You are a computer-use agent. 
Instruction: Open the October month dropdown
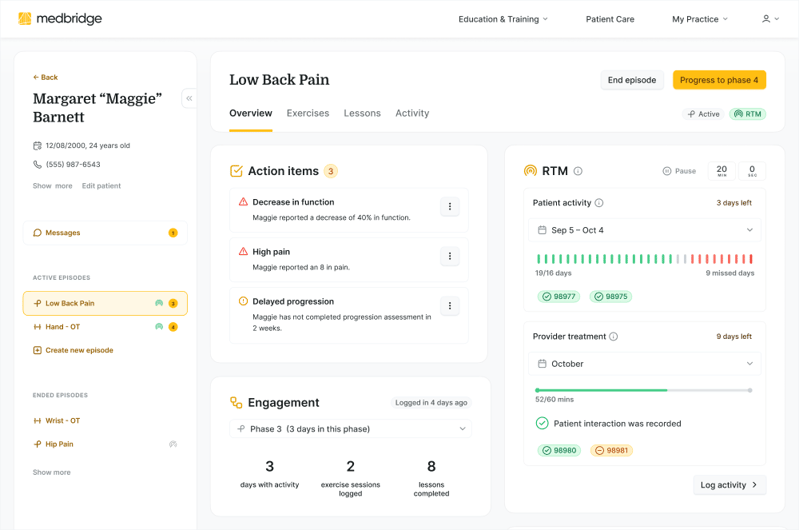coord(645,364)
